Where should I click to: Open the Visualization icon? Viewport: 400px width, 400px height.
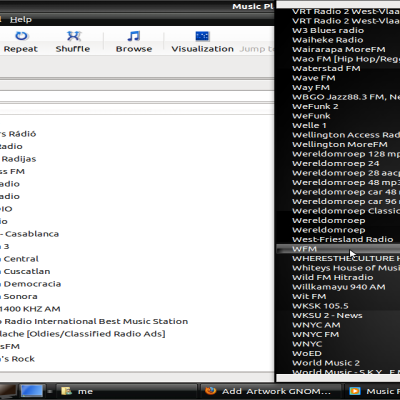202,36
